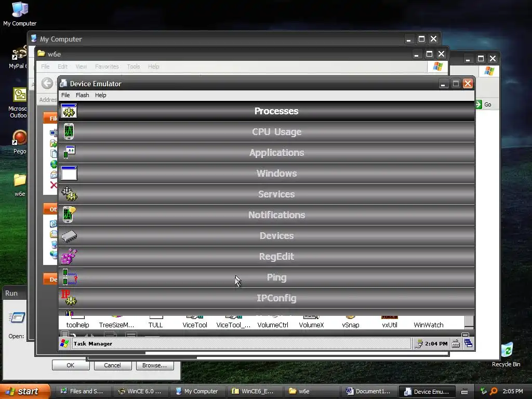Click the emulator network plug tray icon

(419, 344)
